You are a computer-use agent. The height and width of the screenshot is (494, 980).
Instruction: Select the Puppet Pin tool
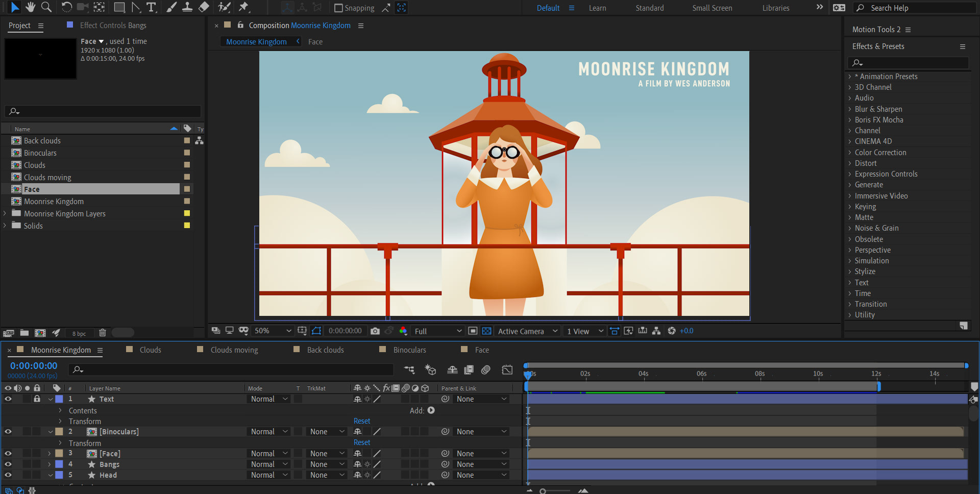coord(244,7)
